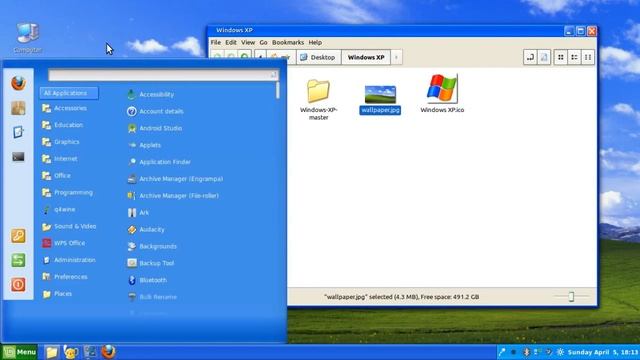This screenshot has height=360, width=640.
Task: Click the Menu button on the taskbar
Action: click(20, 352)
